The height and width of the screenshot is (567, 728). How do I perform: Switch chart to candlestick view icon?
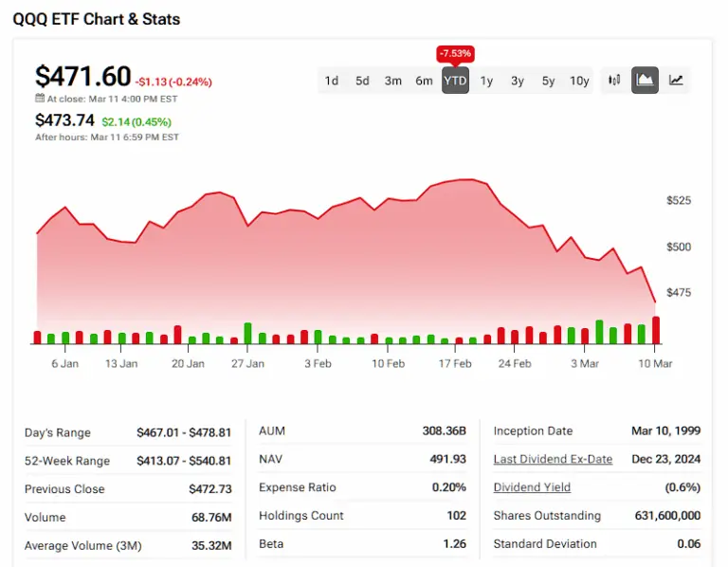tap(614, 81)
